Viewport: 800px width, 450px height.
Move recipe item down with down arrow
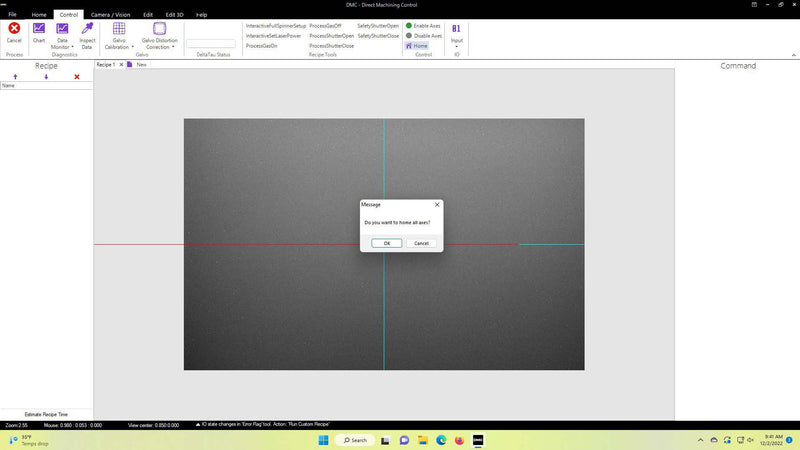coord(46,77)
